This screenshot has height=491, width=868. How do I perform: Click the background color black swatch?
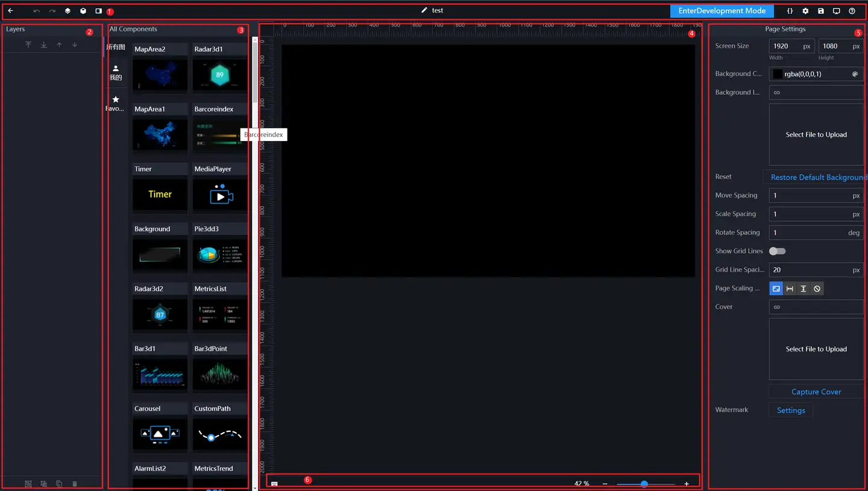778,74
